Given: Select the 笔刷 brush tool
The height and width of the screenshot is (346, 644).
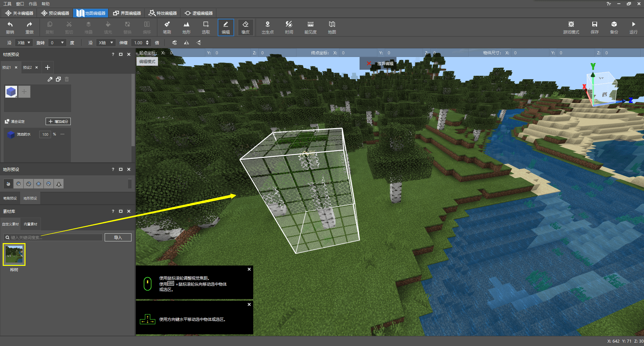Looking at the screenshot, I should pos(167,27).
